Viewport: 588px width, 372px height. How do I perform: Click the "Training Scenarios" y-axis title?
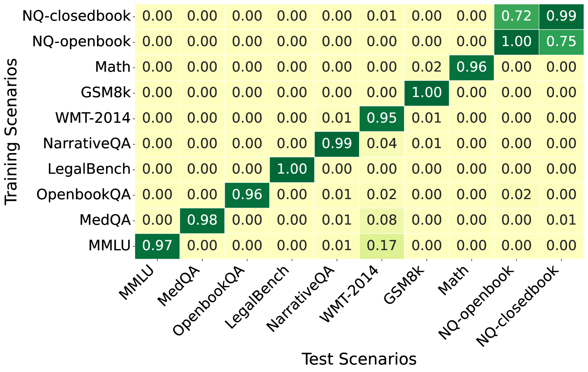point(11,132)
